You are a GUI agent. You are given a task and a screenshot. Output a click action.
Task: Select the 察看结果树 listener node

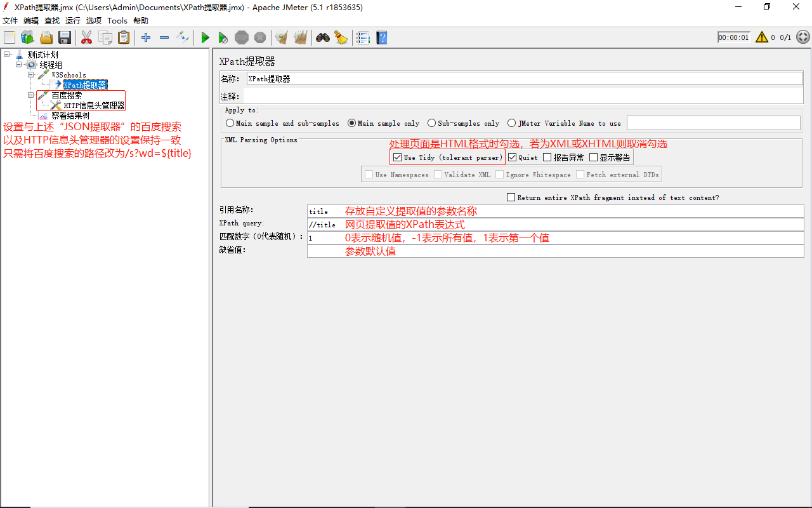[70, 116]
